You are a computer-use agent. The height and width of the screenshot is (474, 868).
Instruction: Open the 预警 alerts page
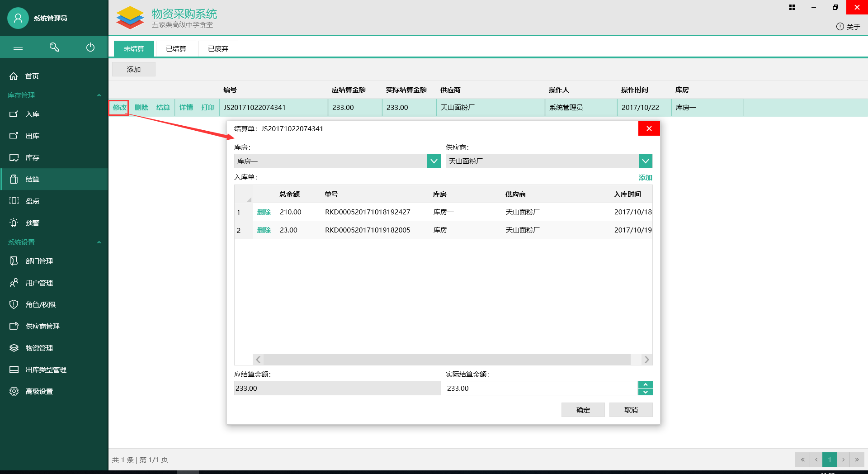click(32, 223)
